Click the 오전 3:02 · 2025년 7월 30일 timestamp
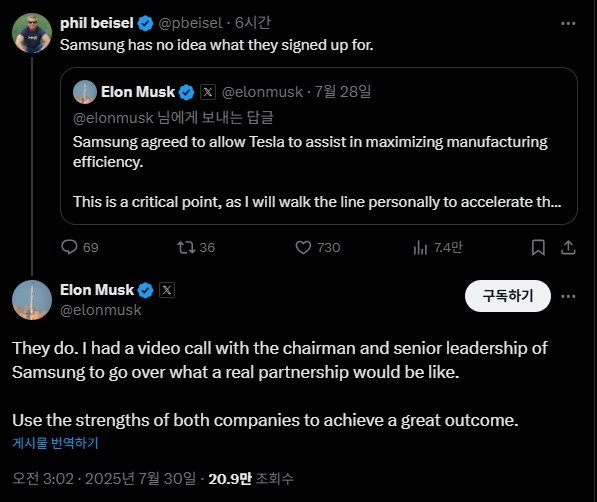Viewport: 597px width, 502px height. coord(104,478)
